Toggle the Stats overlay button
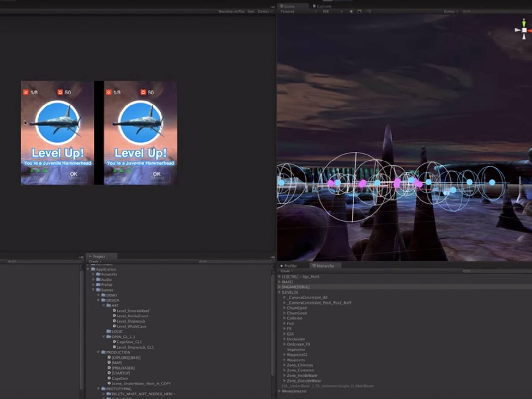 coord(251,11)
